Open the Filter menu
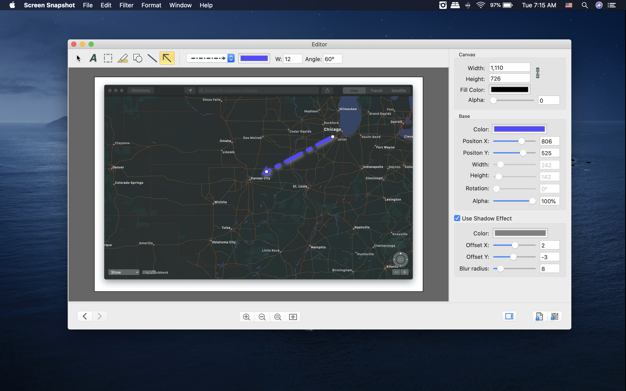626x391 pixels. pos(126,5)
